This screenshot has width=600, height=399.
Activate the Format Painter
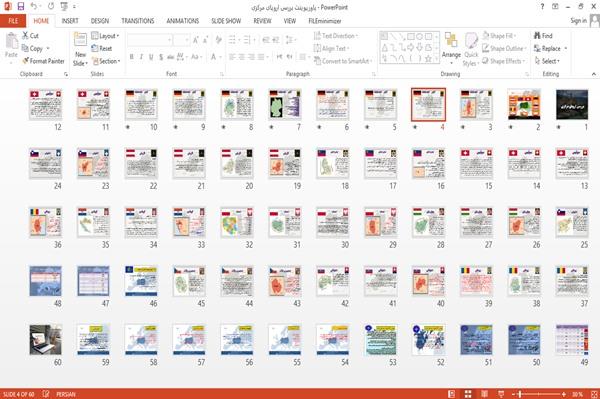pos(44,61)
